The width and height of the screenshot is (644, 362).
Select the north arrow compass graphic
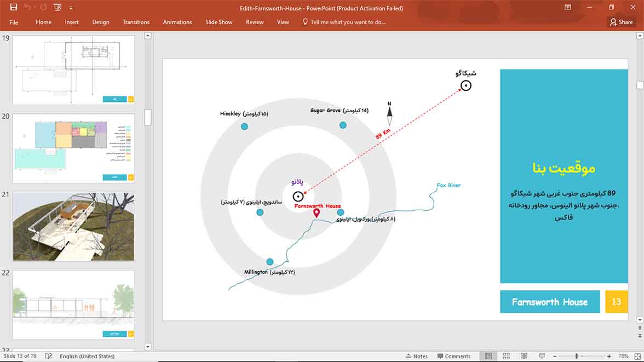389,113
